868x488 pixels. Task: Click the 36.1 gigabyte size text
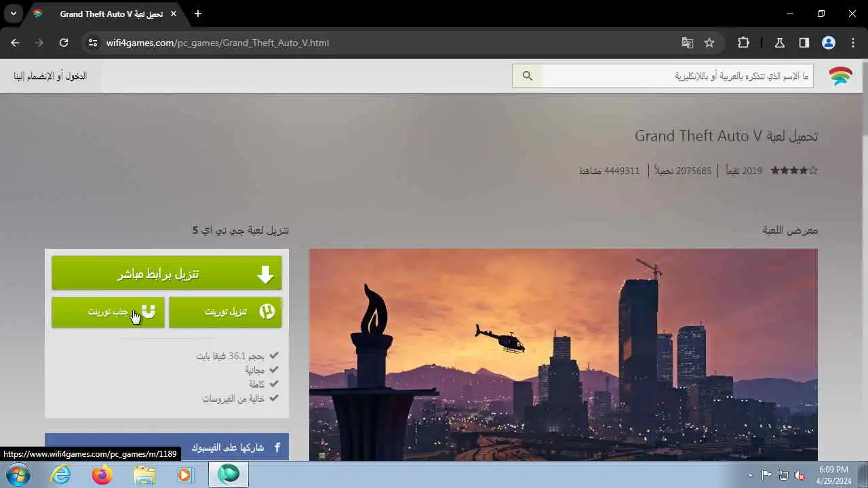231,356
